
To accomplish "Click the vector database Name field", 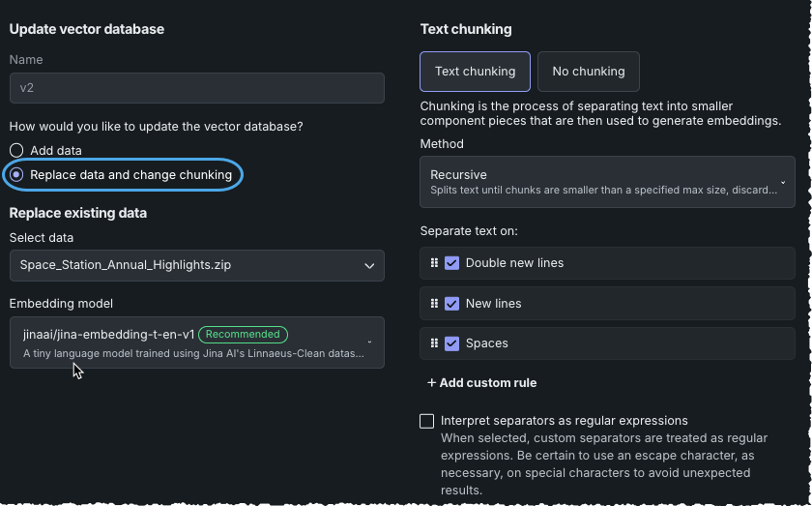I will click(196, 88).
